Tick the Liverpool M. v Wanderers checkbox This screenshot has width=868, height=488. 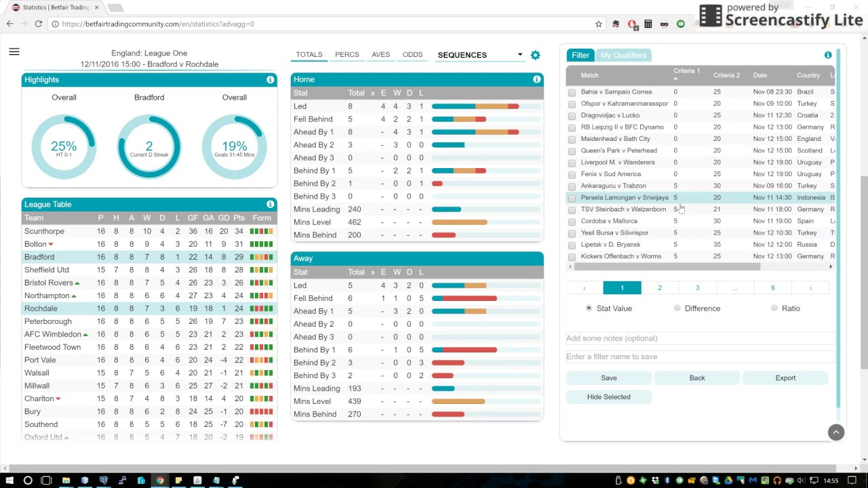click(572, 163)
